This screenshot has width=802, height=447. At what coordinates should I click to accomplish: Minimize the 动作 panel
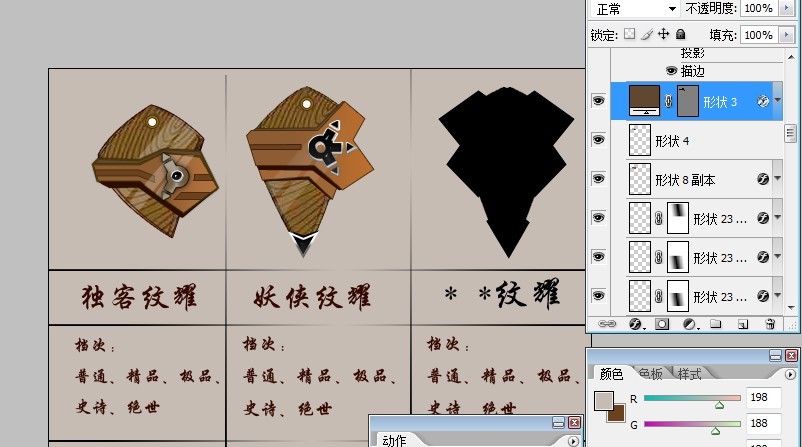coord(559,422)
